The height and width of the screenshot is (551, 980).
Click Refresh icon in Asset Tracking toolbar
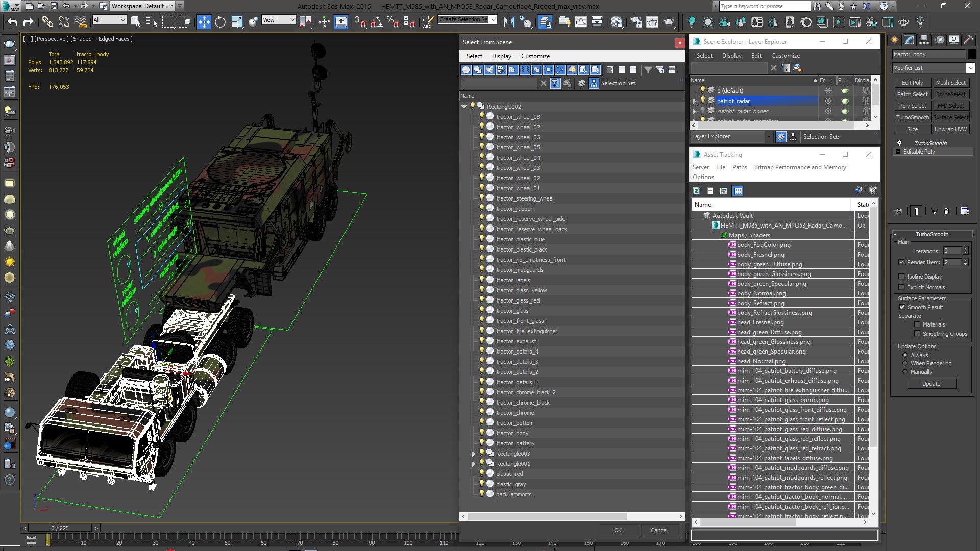[x=696, y=191]
